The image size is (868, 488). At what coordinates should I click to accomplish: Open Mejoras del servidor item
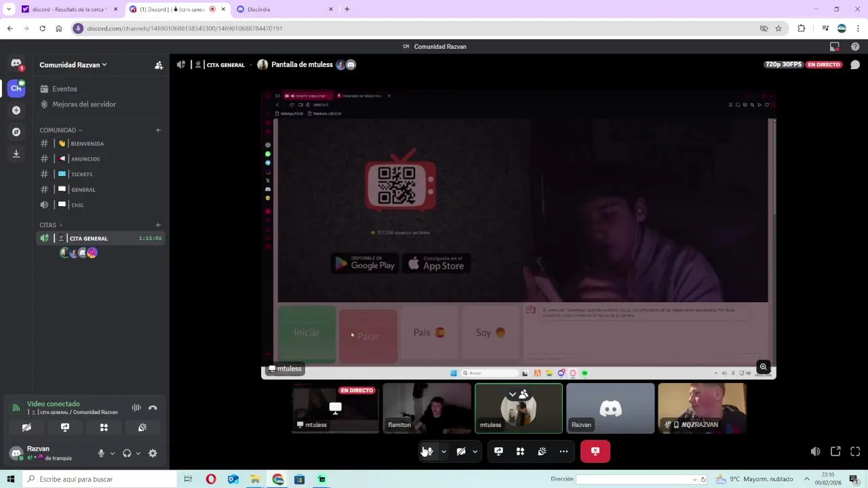click(x=100, y=104)
